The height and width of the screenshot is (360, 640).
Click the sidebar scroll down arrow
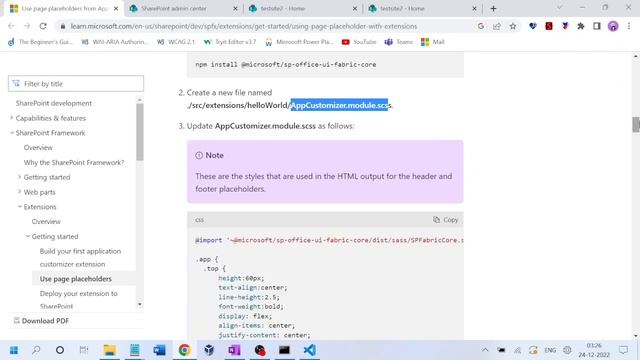coord(140,304)
